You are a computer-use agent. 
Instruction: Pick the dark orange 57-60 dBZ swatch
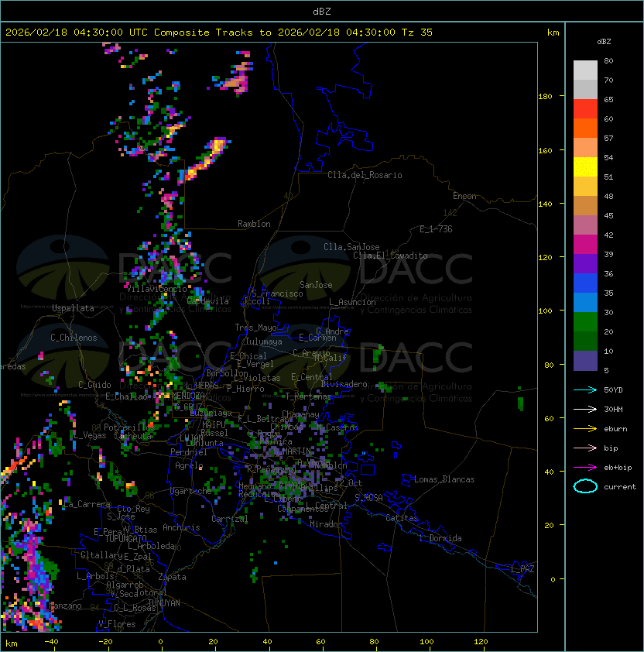click(585, 129)
